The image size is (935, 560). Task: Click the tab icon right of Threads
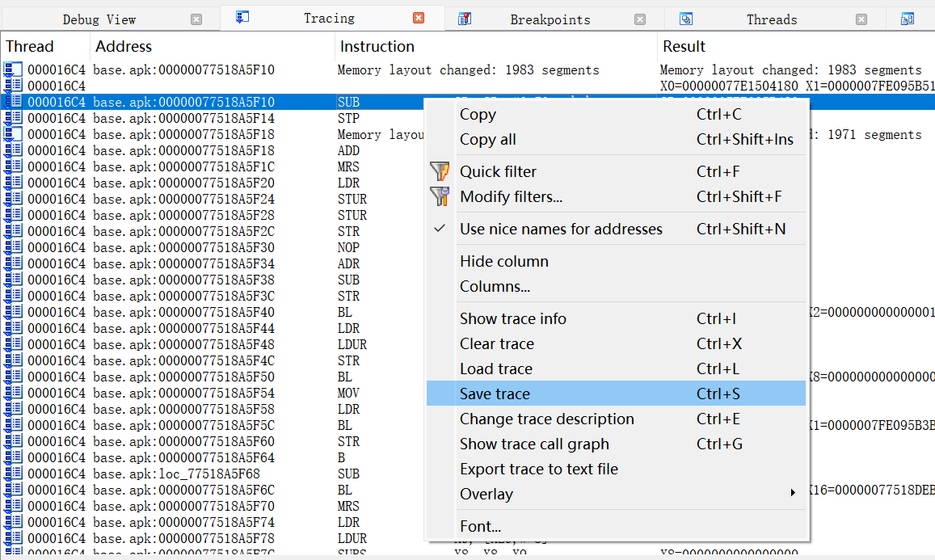907,19
